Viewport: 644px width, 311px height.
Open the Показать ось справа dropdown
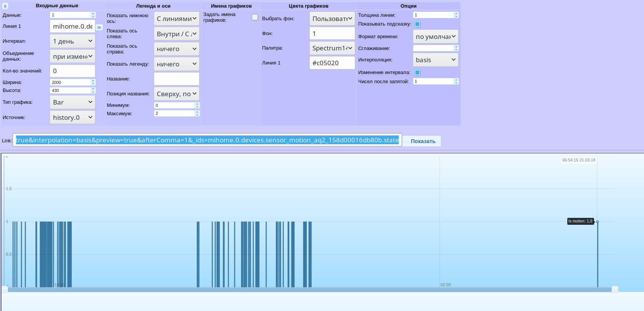[177, 49]
